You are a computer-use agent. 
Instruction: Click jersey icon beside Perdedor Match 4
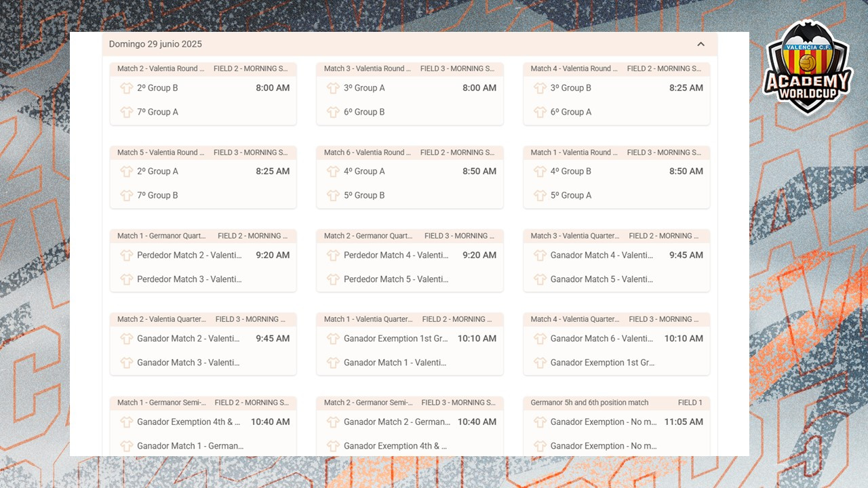333,256
